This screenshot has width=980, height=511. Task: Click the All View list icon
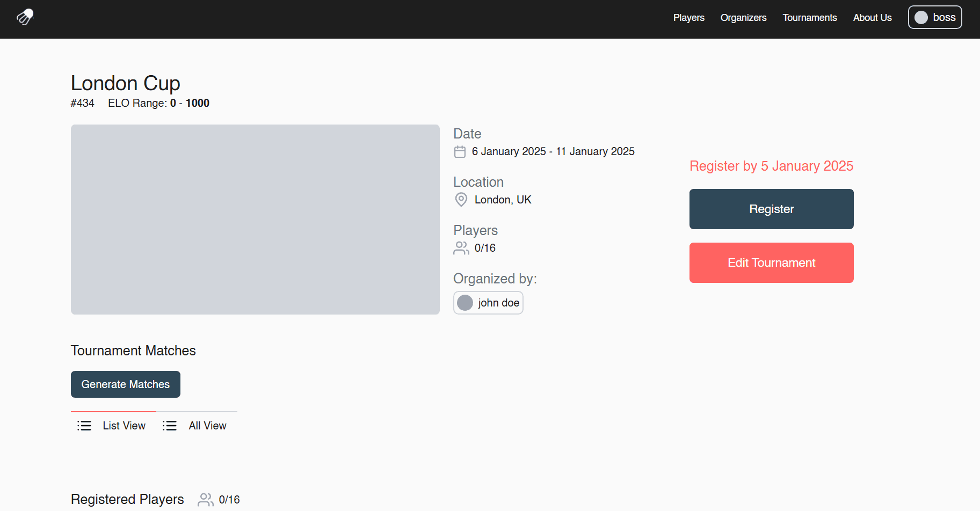(169, 425)
